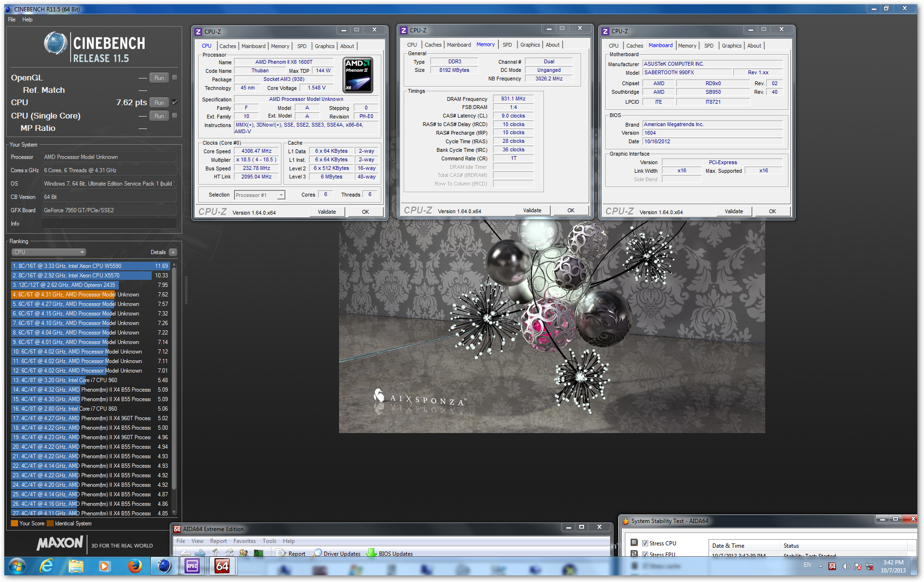Click Validate in first CPU-Z window
924x582 pixels.
point(327,212)
